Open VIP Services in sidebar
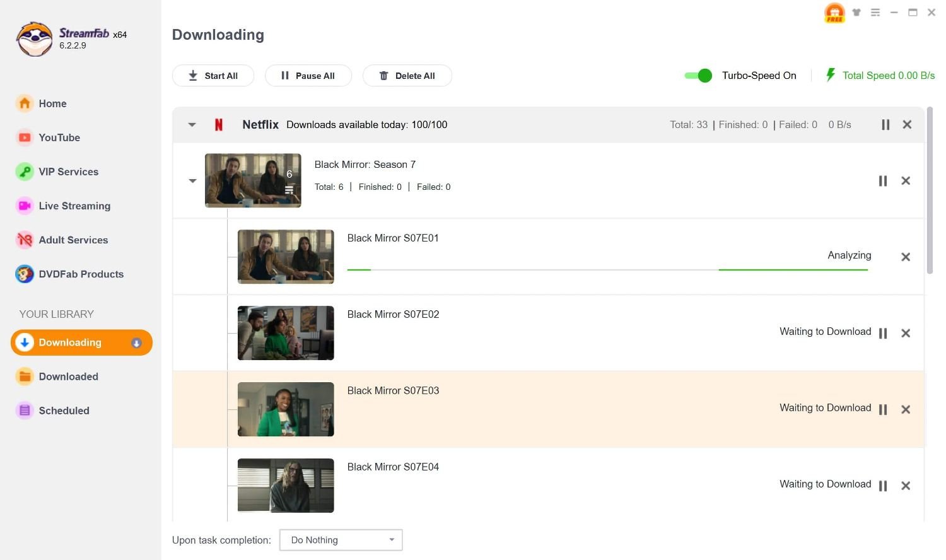 (x=68, y=172)
